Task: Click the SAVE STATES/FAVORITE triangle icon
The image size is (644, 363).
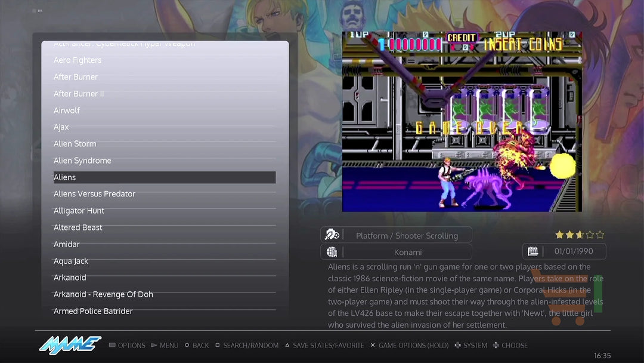Action: 287,345
